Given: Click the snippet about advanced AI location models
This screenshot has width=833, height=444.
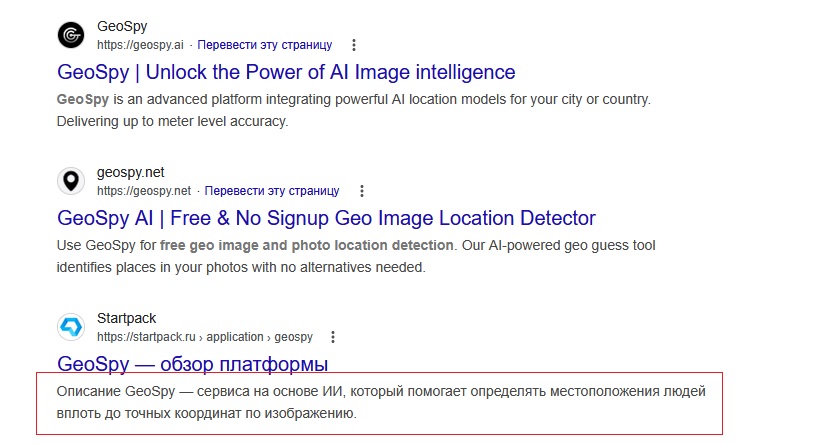Looking at the screenshot, I should 354,111.
